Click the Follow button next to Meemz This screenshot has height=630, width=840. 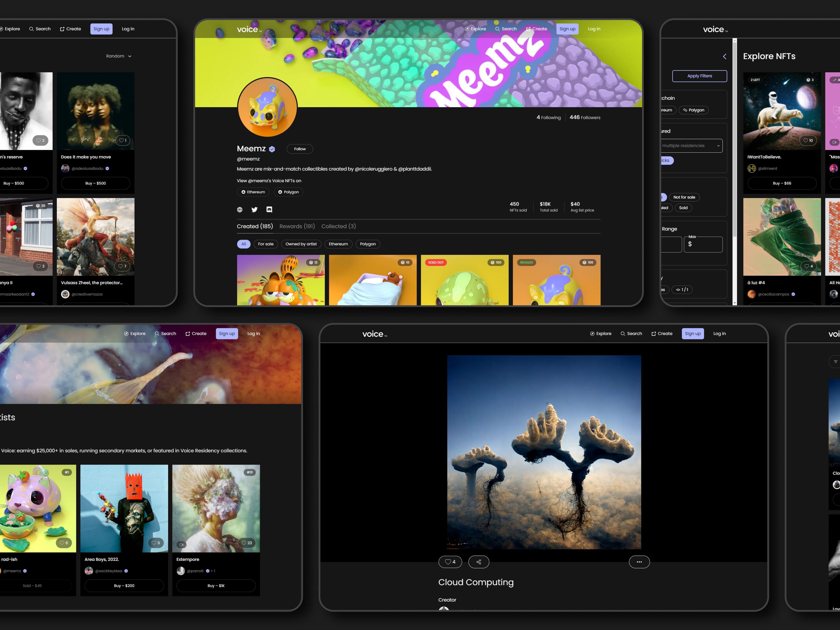(x=300, y=149)
